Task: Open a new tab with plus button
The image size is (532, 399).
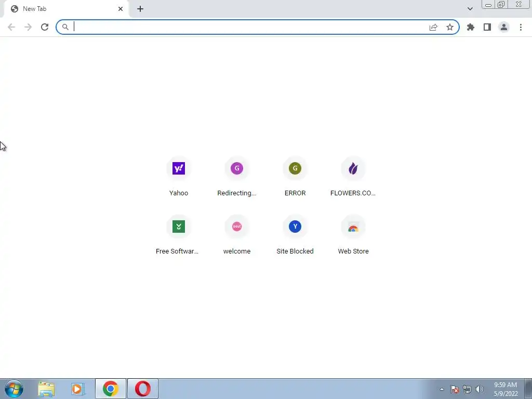Action: coord(140,9)
